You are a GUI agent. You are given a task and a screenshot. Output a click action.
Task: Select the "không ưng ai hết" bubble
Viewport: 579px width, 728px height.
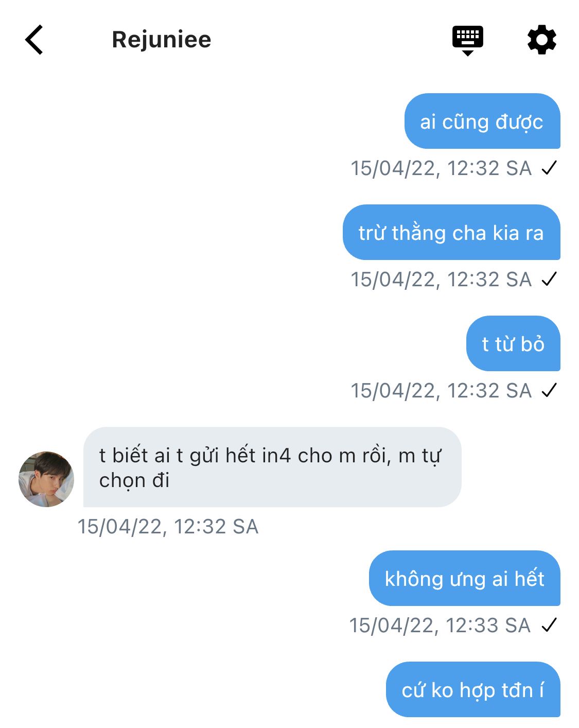pos(464,579)
